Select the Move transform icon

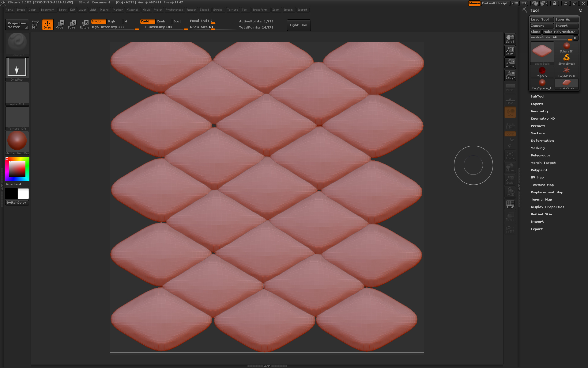[x=59, y=24]
